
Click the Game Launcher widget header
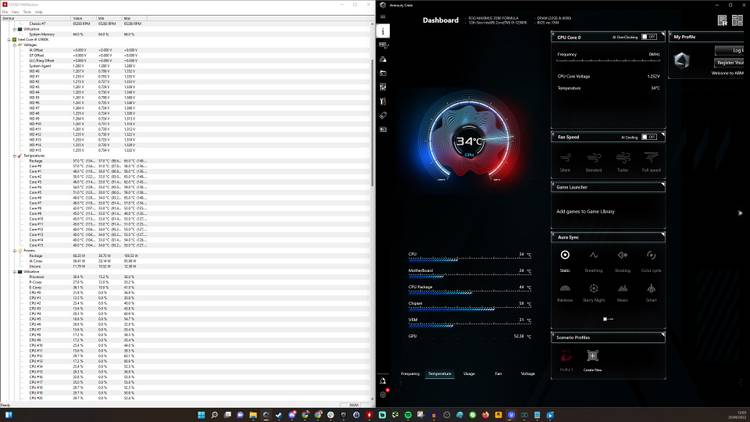pyautogui.click(x=608, y=187)
